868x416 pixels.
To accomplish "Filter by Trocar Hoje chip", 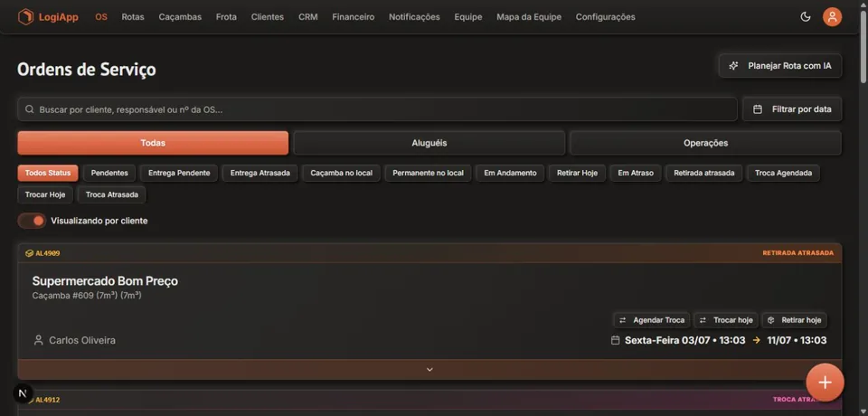I will pyautogui.click(x=45, y=195).
